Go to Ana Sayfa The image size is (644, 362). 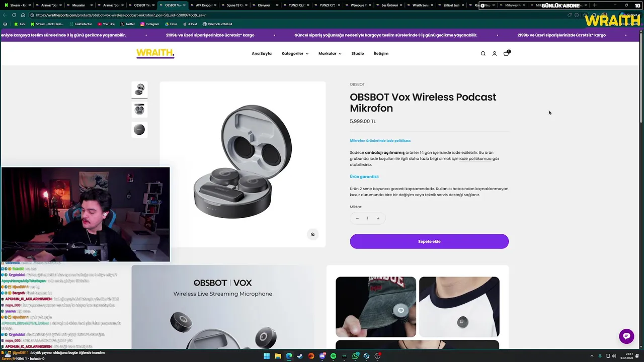pos(262,53)
